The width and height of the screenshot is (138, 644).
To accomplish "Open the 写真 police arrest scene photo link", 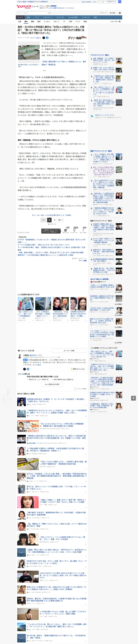I will click(x=64, y=63).
